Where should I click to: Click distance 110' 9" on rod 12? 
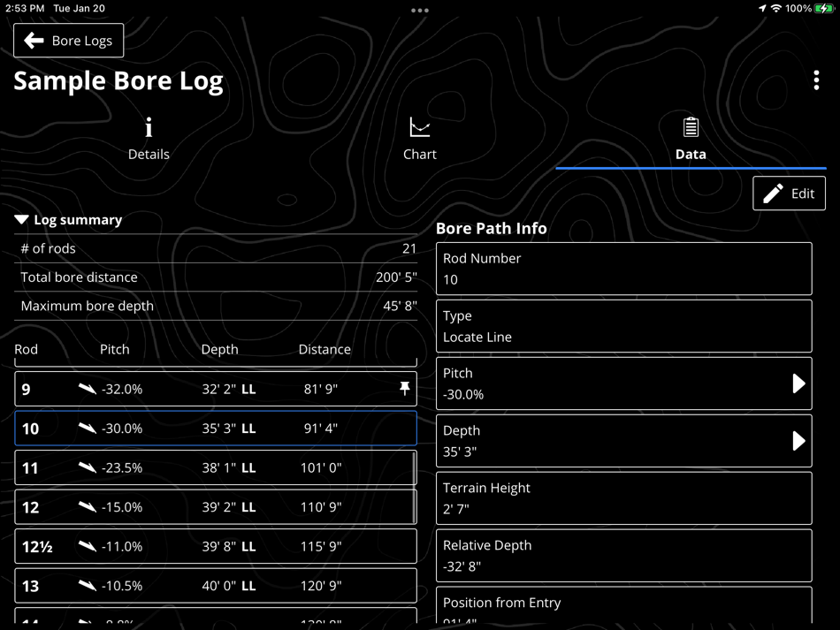pos(321,507)
